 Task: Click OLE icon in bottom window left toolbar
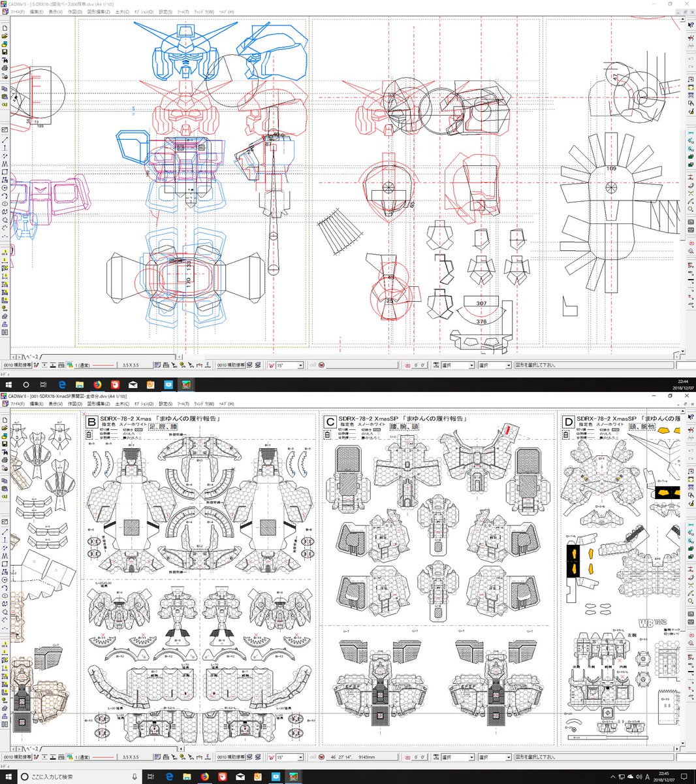click(5, 495)
